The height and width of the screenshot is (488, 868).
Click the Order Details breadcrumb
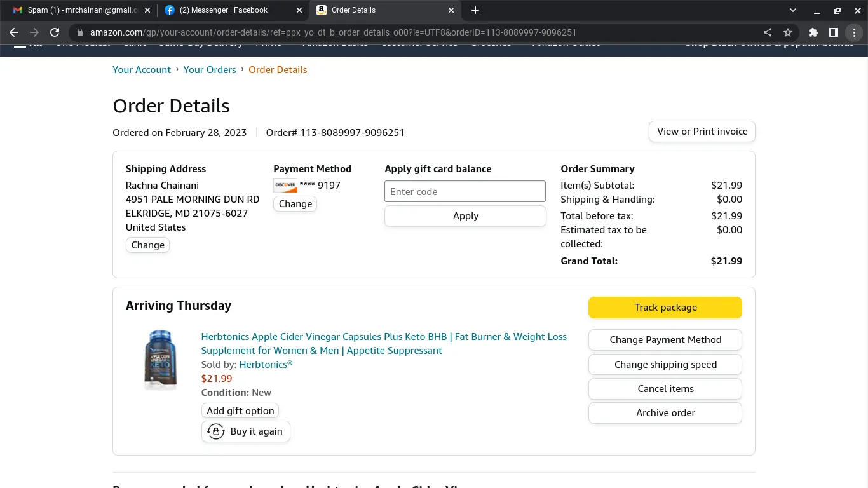click(x=278, y=70)
